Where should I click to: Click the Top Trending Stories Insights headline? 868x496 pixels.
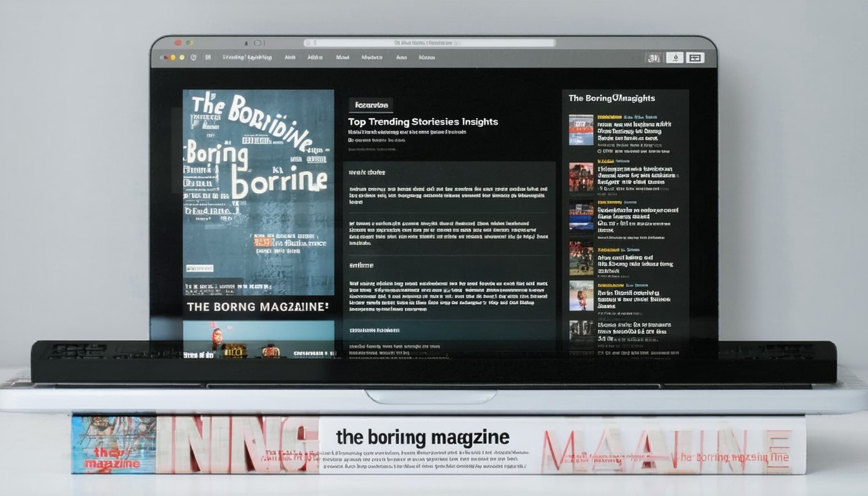pos(423,121)
